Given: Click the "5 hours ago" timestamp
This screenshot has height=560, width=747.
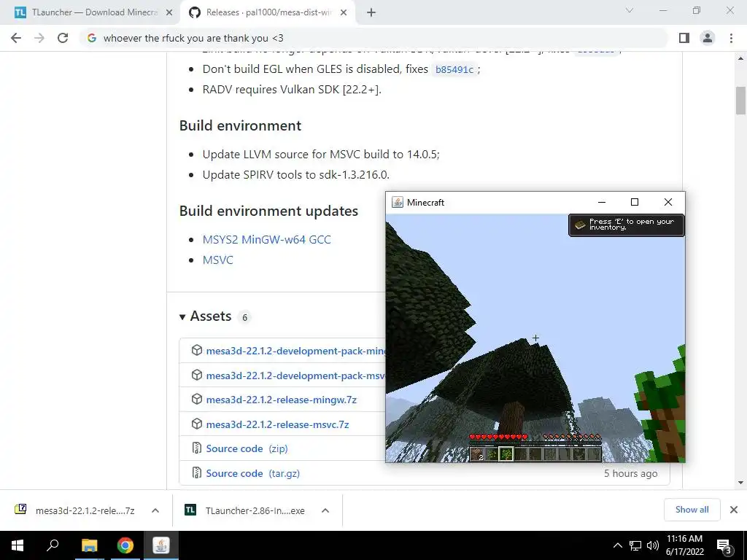Looking at the screenshot, I should click(631, 473).
